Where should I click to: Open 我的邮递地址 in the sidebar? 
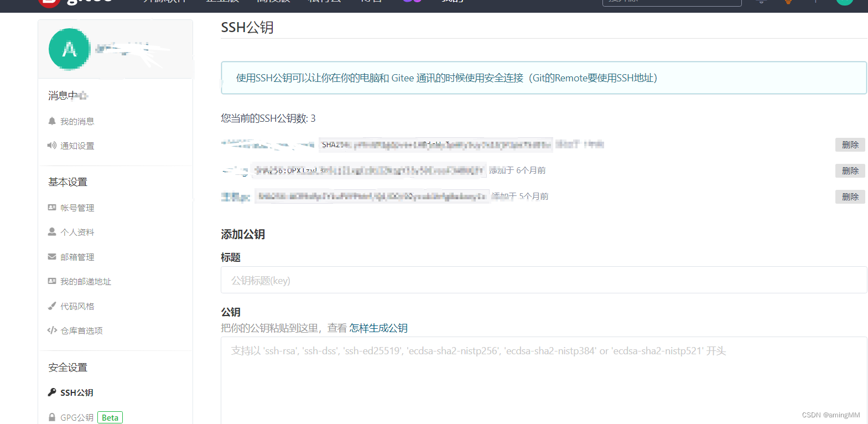pos(86,281)
